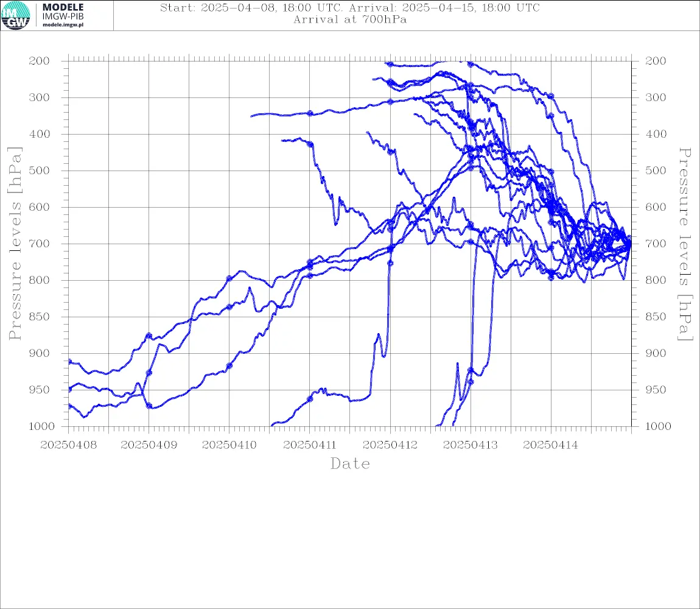Click the right axis 300 label
The image size is (700, 609).
656,97
